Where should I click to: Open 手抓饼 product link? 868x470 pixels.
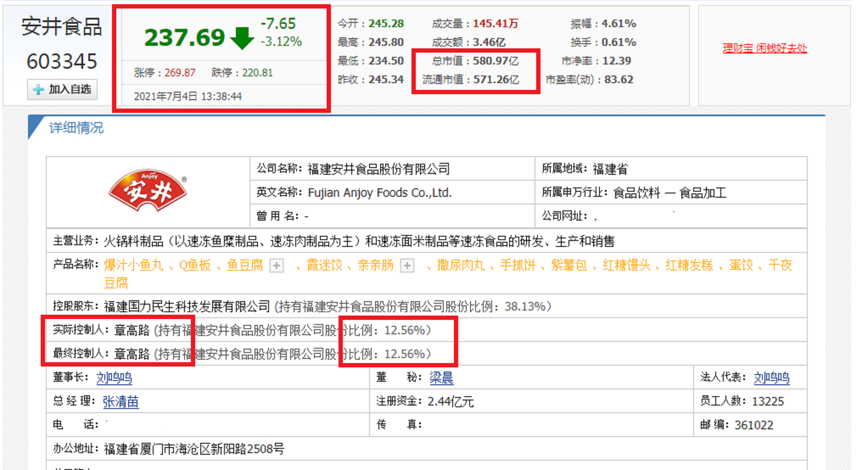518,265
